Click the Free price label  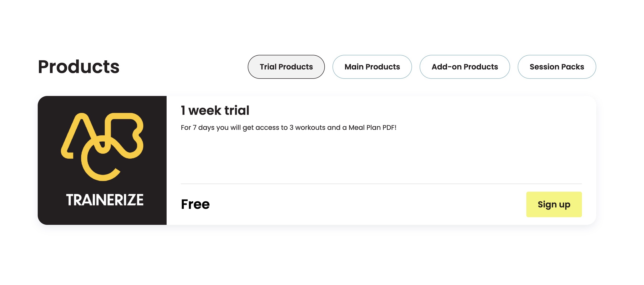pos(195,204)
